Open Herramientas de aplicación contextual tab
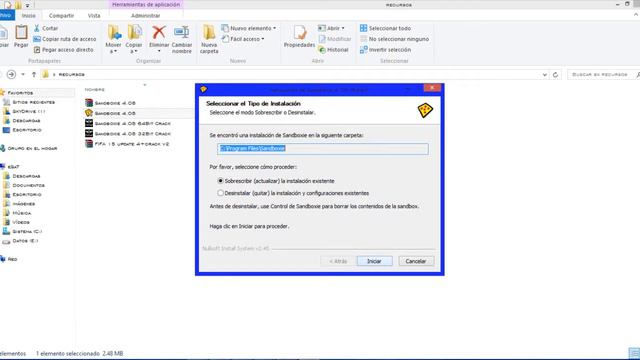Screen dimensions: 640x360 [146, 4]
